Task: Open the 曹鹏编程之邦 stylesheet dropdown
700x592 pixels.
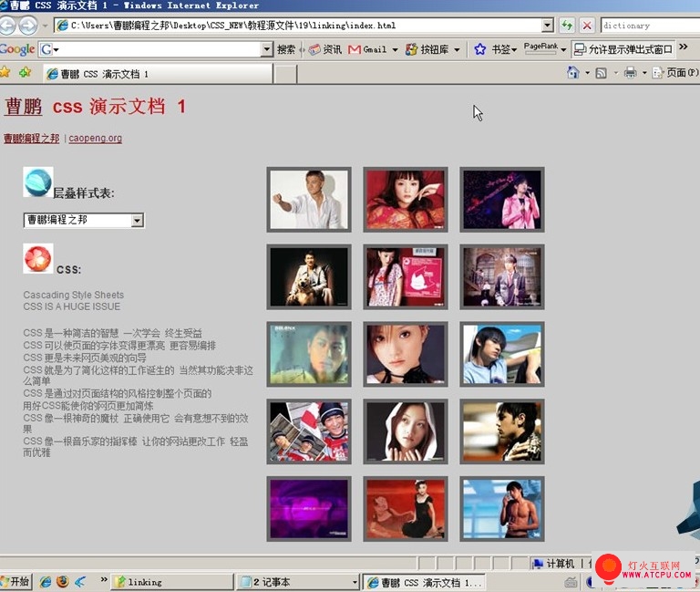Action: 84,220
